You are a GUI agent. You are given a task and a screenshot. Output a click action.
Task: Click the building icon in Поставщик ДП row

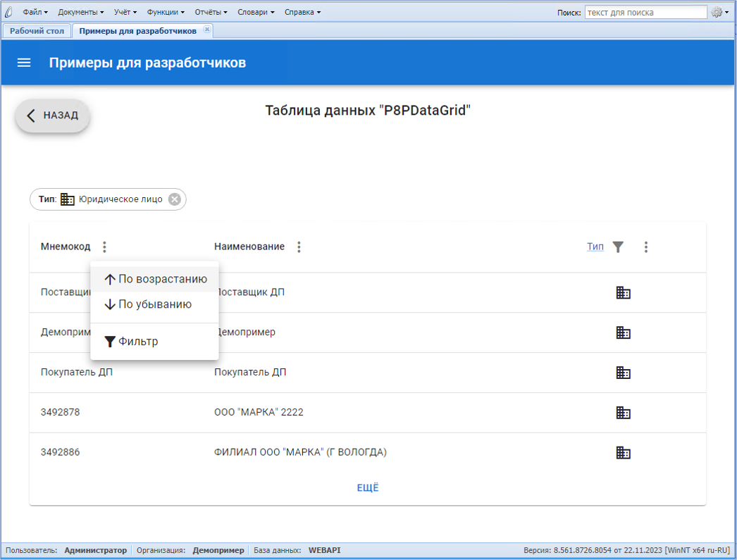(623, 292)
